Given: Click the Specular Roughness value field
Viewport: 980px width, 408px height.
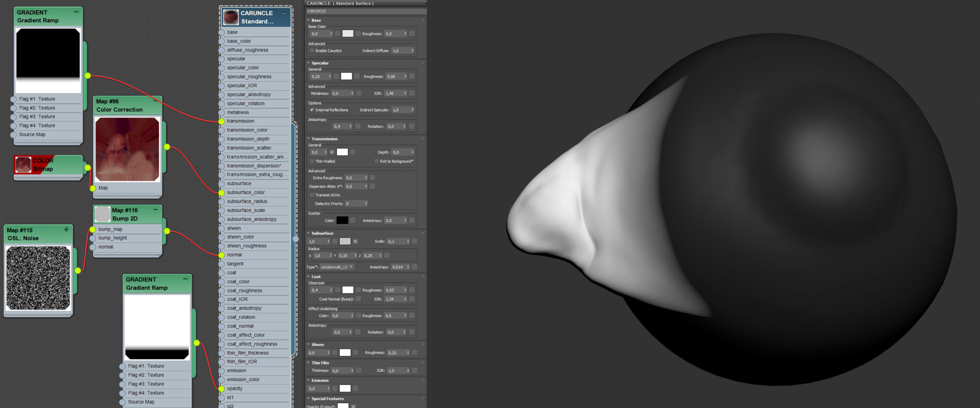Looking at the screenshot, I should pyautogui.click(x=396, y=76).
